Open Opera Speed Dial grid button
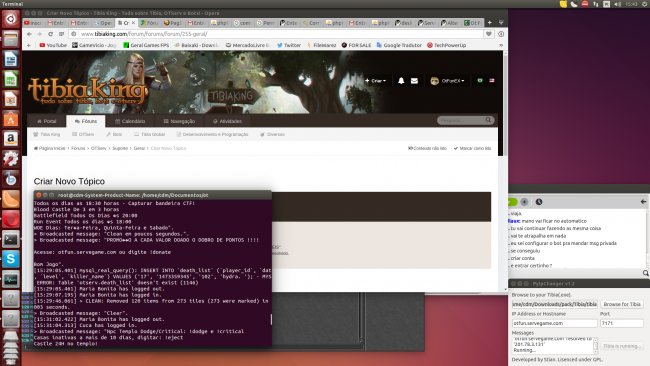Screen dimensions: 650x366 click(61, 34)
